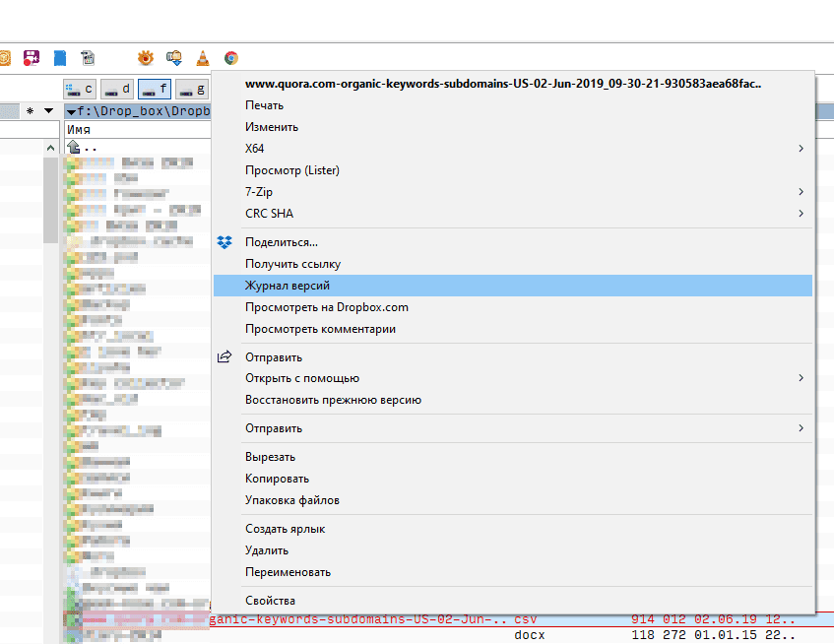The width and height of the screenshot is (834, 644).
Task: Click the XnView eye icon in toolbar
Action: point(146,58)
